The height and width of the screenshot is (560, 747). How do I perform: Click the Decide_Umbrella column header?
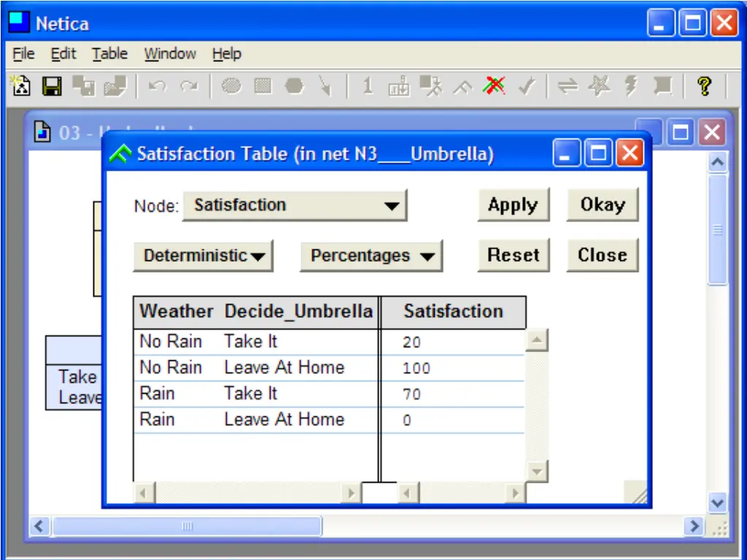(298, 311)
